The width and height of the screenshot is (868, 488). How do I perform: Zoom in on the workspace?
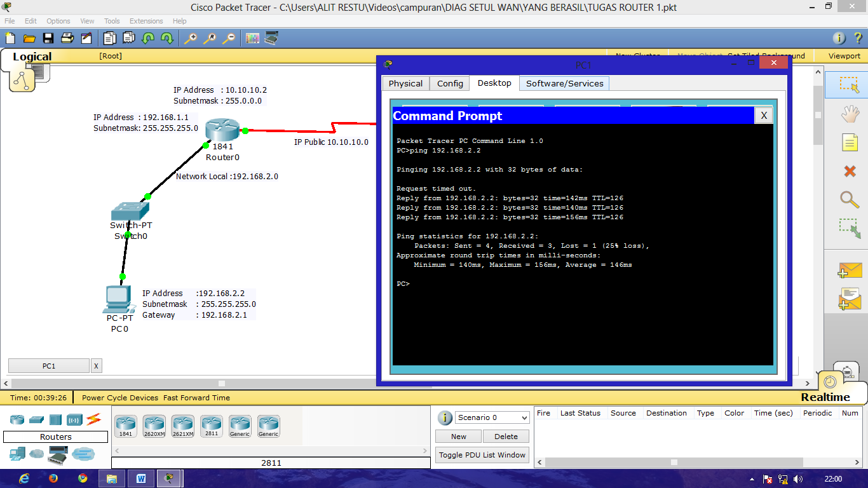coord(191,38)
